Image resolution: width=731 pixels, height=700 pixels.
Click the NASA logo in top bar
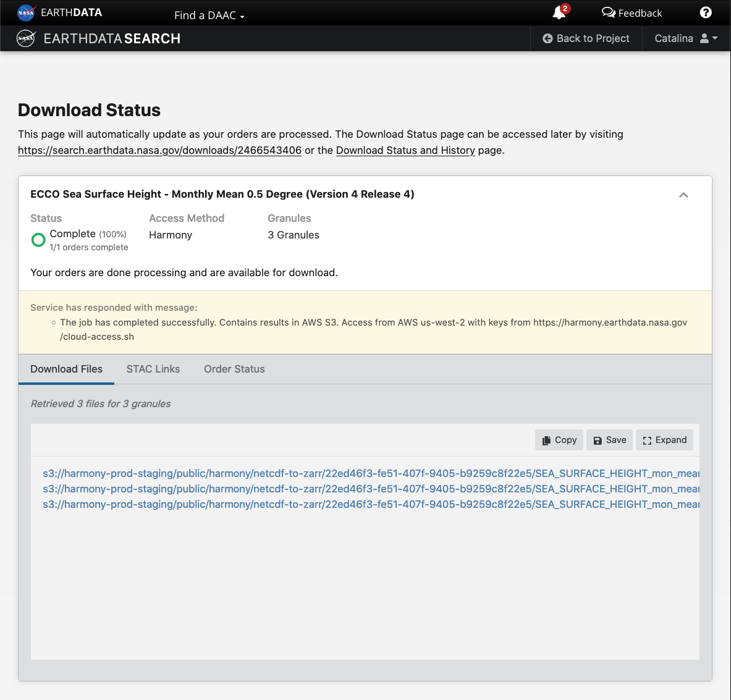tap(26, 12)
